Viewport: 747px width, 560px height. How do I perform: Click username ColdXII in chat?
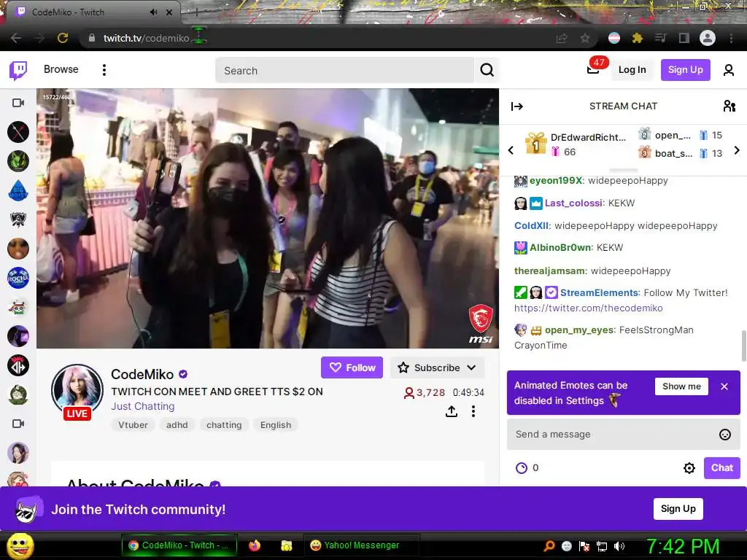pos(531,226)
